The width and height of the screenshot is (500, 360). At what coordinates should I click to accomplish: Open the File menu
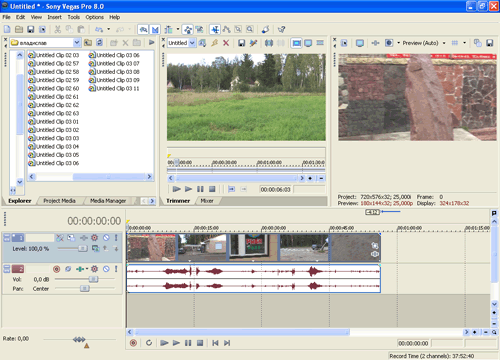coord(6,17)
